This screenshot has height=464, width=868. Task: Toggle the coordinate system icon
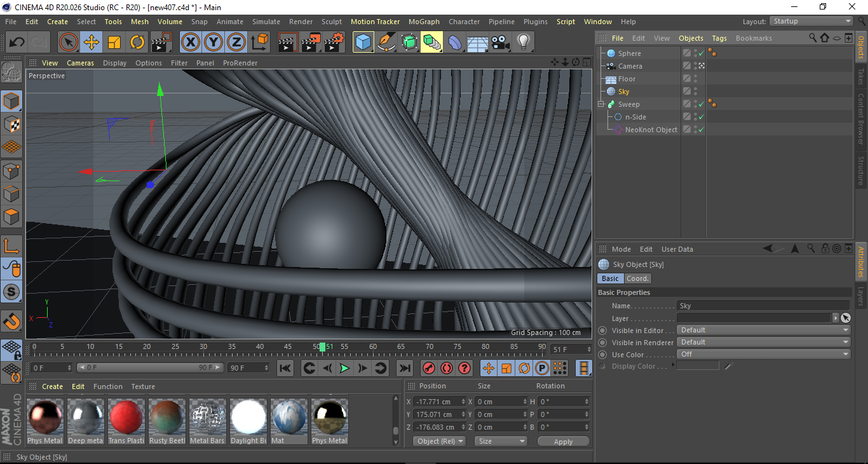pyautogui.click(x=259, y=43)
